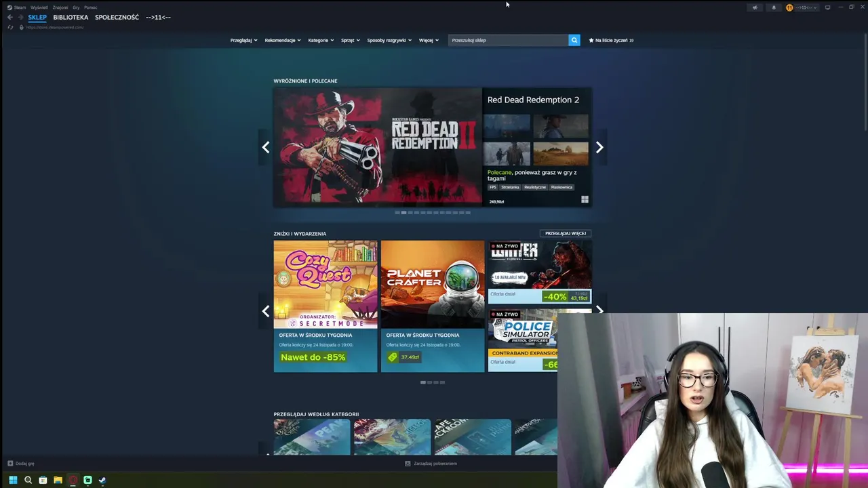
Task: Open the notifications bell icon
Action: click(774, 7)
